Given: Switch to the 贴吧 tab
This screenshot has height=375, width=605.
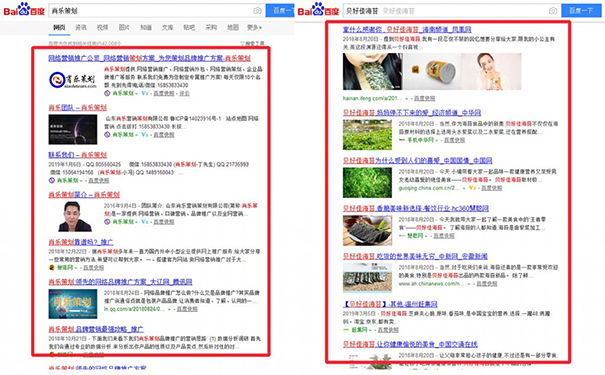Looking at the screenshot, I should 189,27.
